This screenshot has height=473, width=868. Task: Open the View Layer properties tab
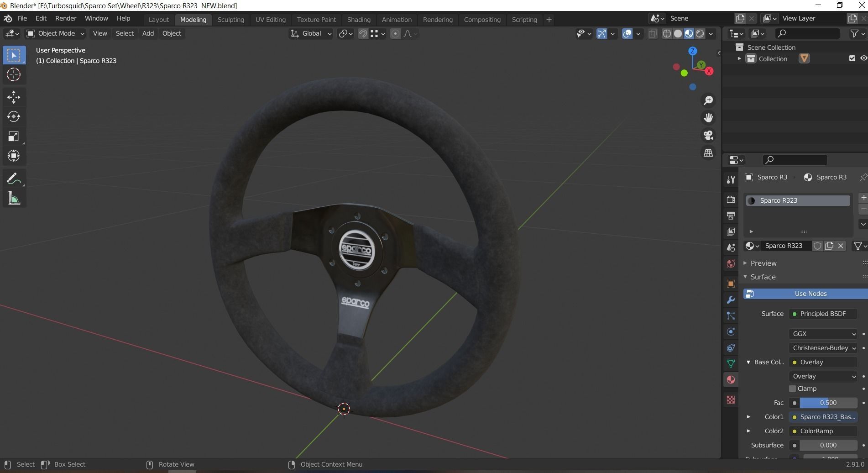click(731, 231)
